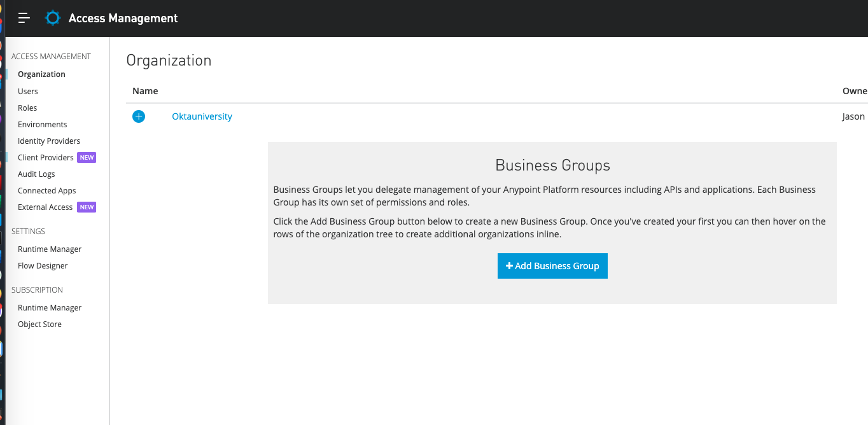The image size is (868, 425).
Task: Select Organization in the sidebar
Action: [x=41, y=74]
